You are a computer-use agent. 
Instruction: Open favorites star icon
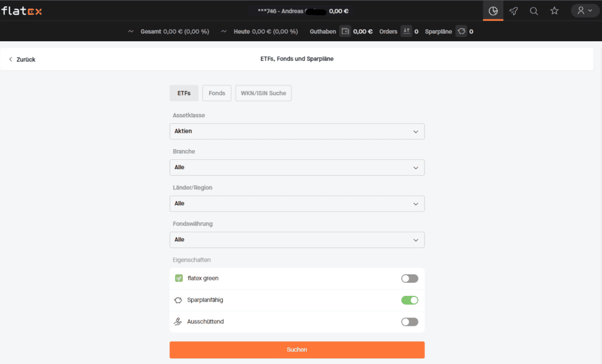pyautogui.click(x=554, y=11)
